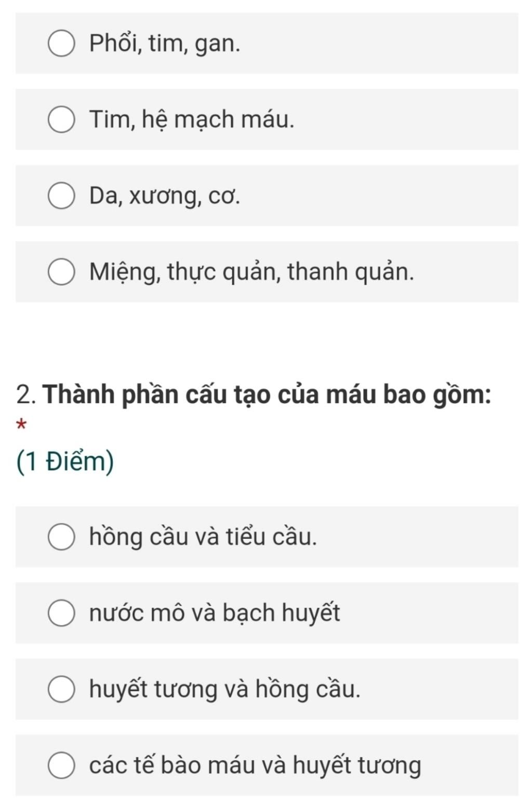The width and height of the screenshot is (532, 810).
Task: Click the text "hồng cầu và tiểu cầu."
Action: (x=203, y=537)
